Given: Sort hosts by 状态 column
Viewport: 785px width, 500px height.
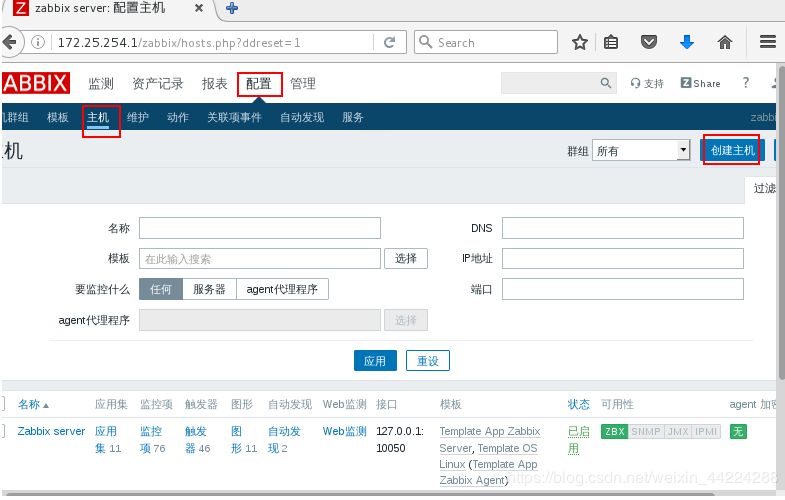Looking at the screenshot, I should [579, 404].
